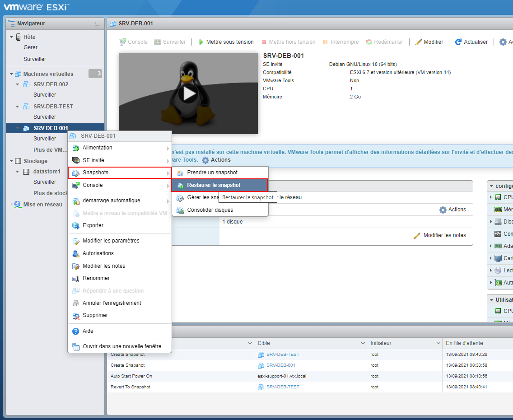Screen dimensions: 513x420
Task: Collapse the Machines virtuelles tree node
Action: pyautogui.click(x=11, y=74)
